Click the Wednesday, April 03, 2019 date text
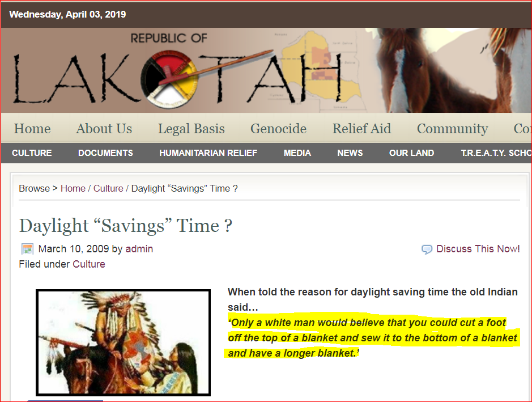 [67, 14]
